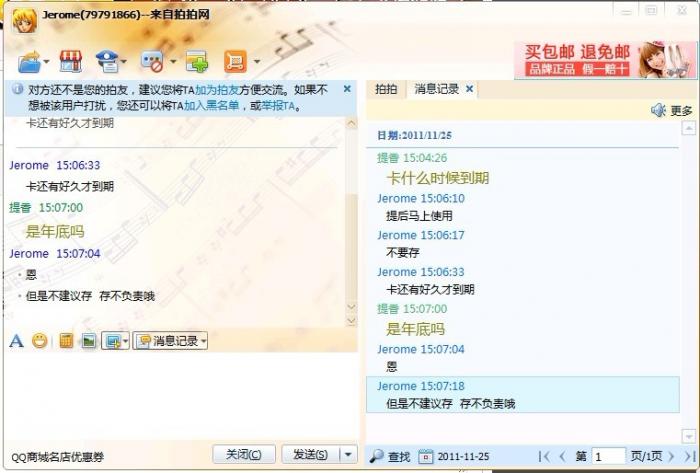Image resolution: width=700 pixels, height=473 pixels.
Task: Click the send picture icon
Action: [89, 341]
